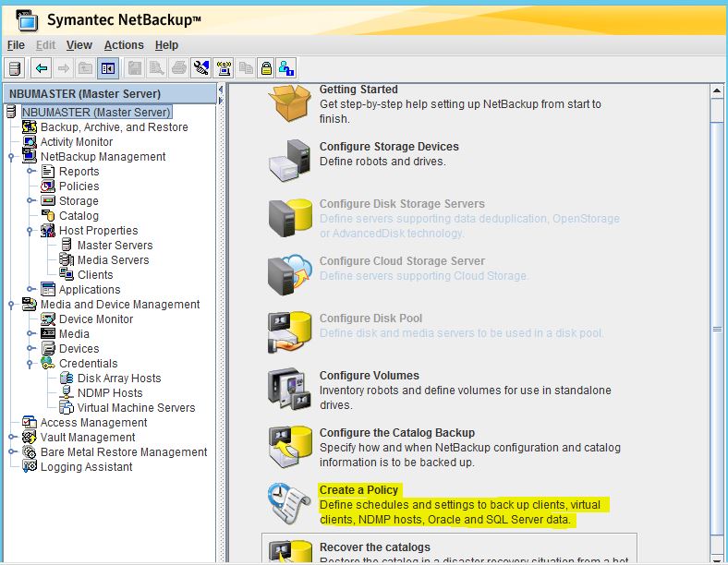Select the NBUMASTER (Master Server) tree root

(x=97, y=113)
